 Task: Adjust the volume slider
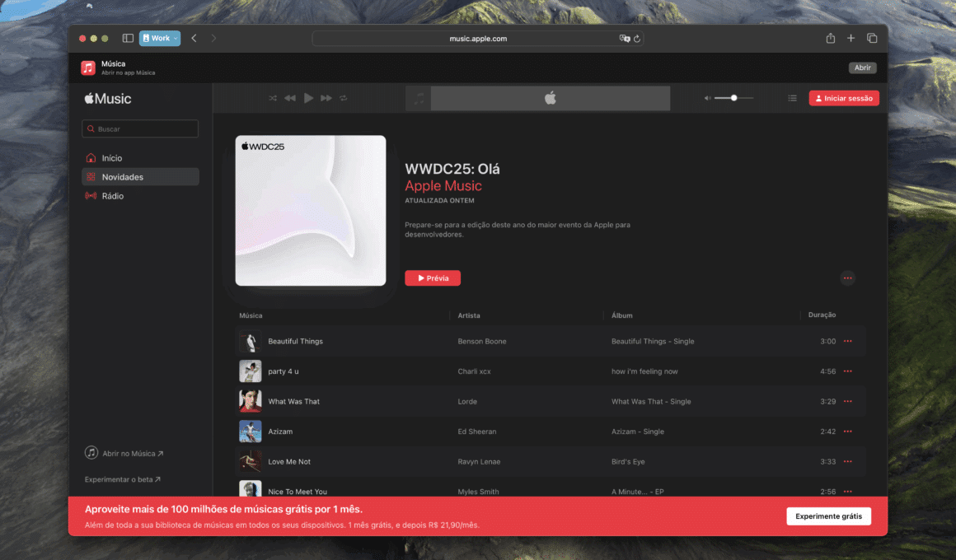733,98
